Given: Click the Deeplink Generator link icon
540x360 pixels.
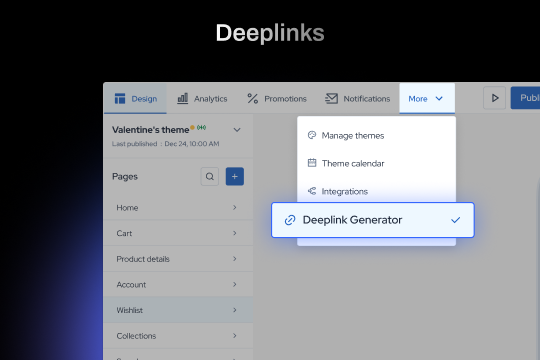Looking at the screenshot, I should click(290, 220).
